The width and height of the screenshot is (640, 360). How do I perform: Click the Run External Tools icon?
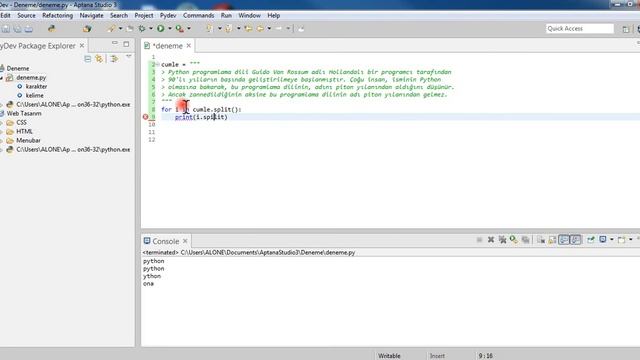(x=180, y=29)
